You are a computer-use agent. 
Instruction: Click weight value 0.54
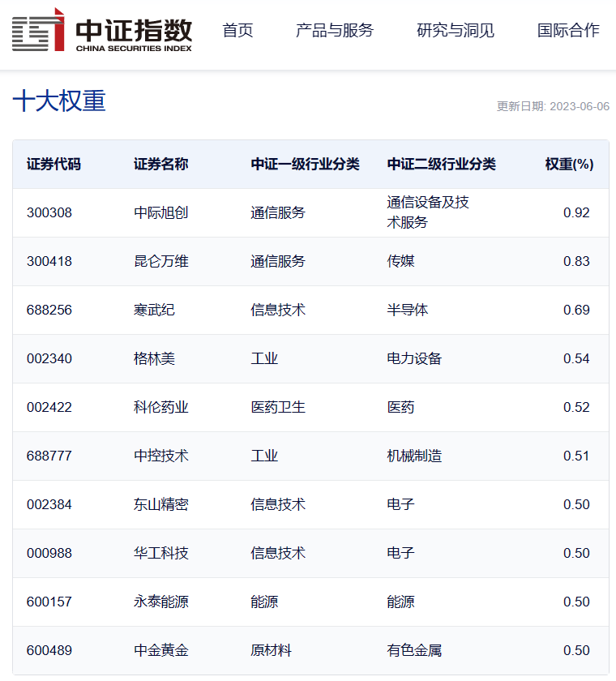[x=576, y=358]
